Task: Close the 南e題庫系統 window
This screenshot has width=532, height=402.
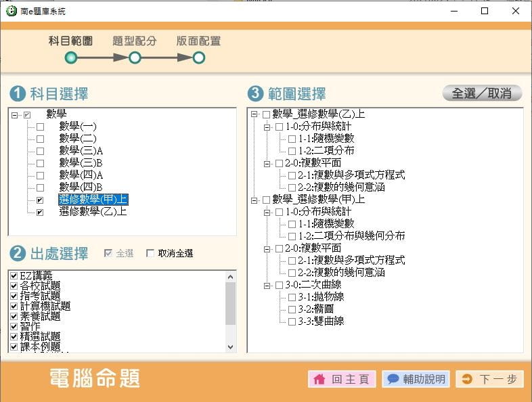Action: pos(515,11)
